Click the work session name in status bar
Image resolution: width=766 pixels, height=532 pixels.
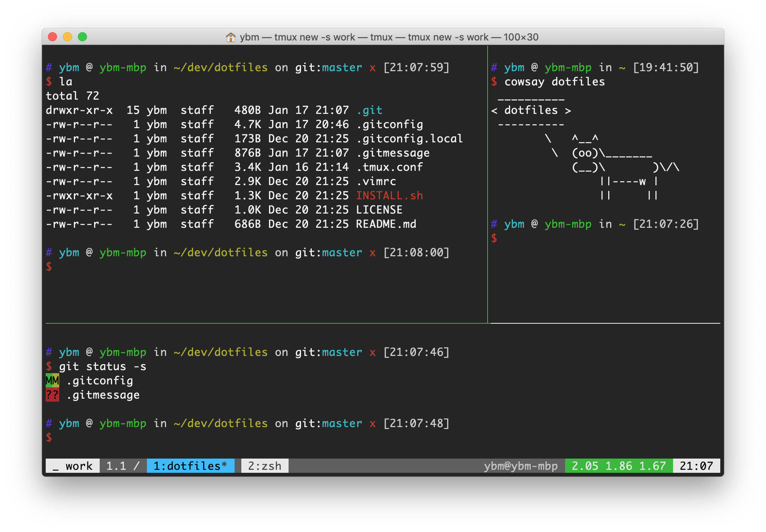click(73, 466)
